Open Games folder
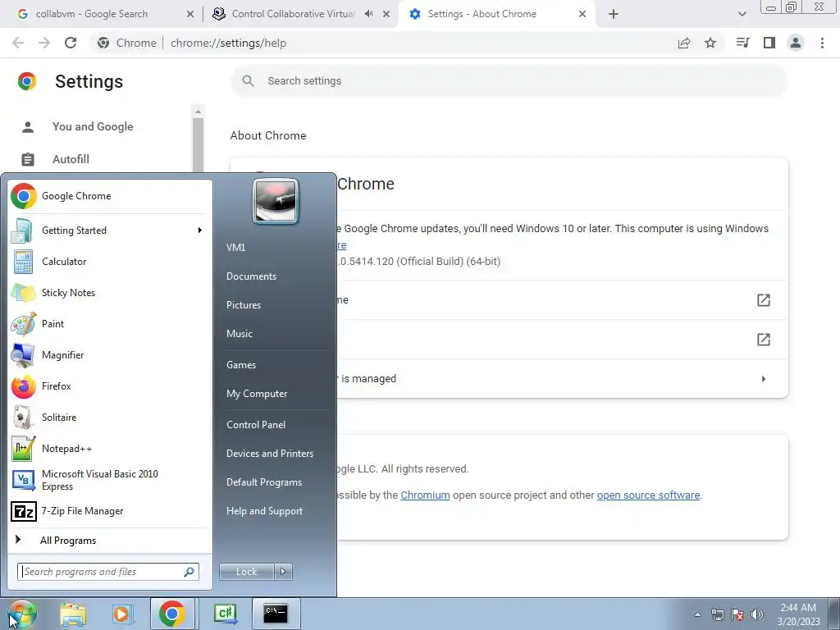The width and height of the screenshot is (840, 630). coord(276,365)
